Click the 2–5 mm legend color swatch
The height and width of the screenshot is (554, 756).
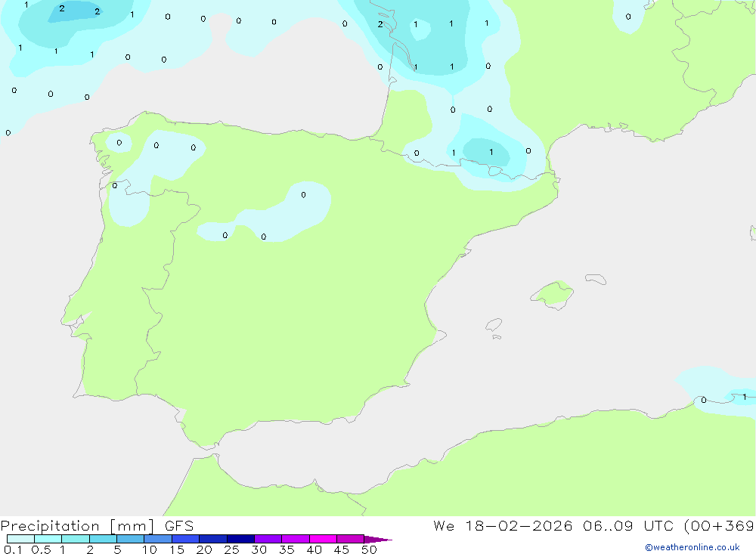103,539
